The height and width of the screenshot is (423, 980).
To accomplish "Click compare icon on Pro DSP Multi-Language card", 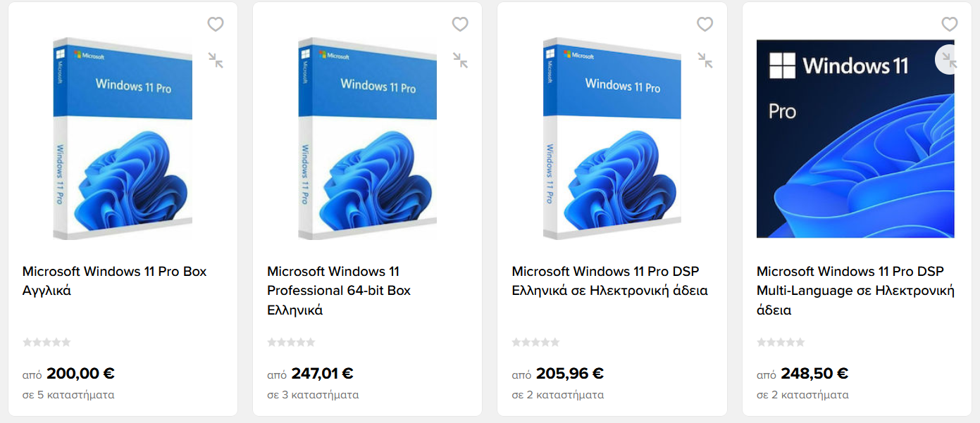I will 948,61.
